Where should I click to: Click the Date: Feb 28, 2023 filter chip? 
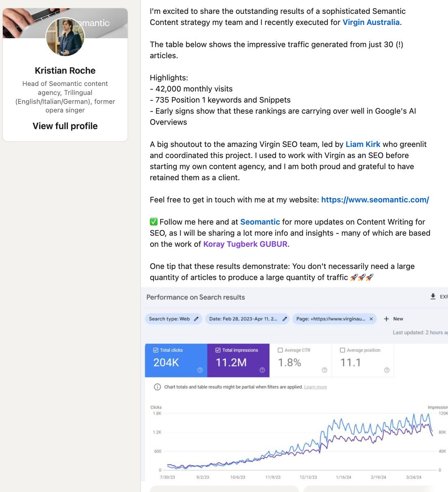click(x=248, y=319)
